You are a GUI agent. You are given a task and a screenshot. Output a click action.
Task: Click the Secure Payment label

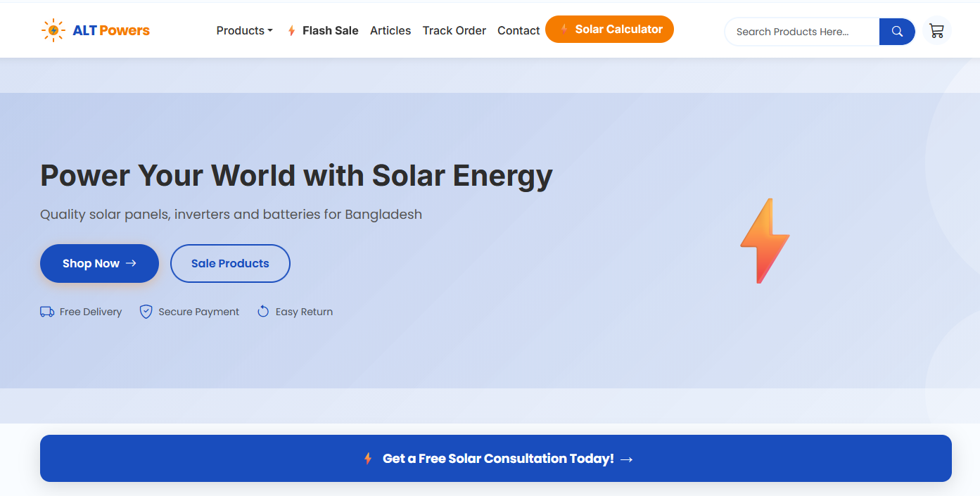[199, 312]
